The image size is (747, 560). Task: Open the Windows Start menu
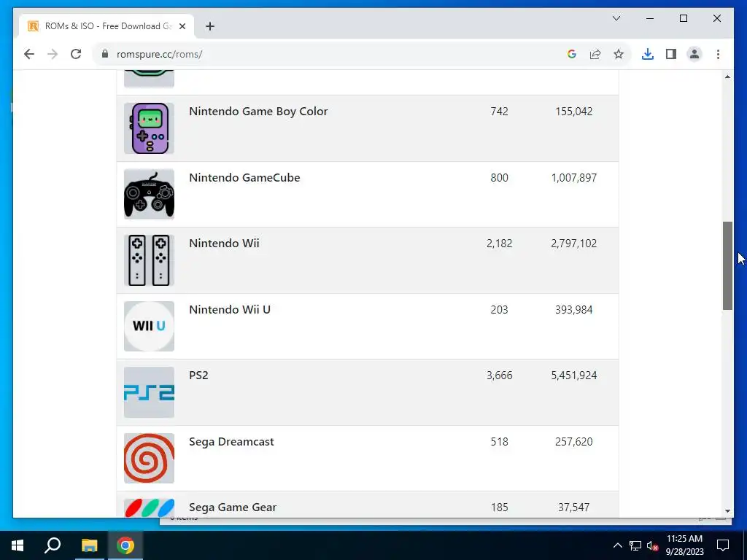click(18, 545)
